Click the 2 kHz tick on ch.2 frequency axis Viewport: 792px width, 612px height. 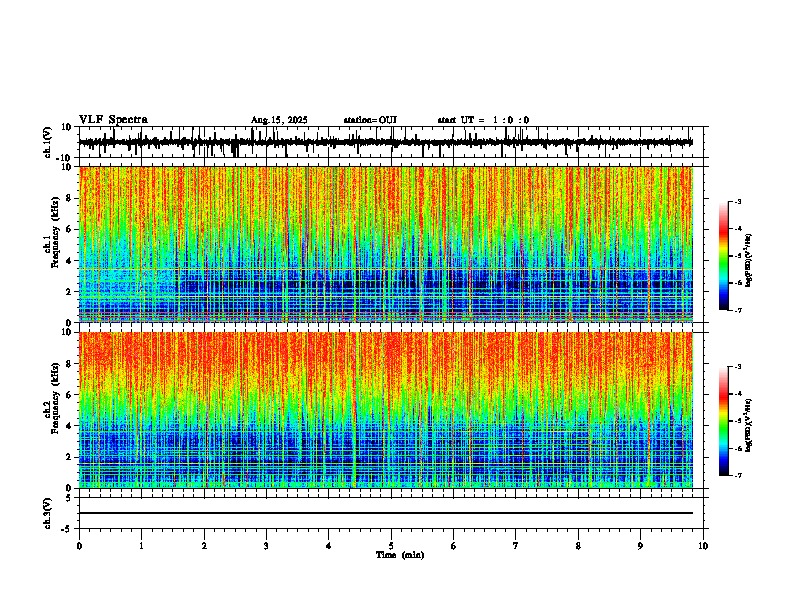coord(69,457)
